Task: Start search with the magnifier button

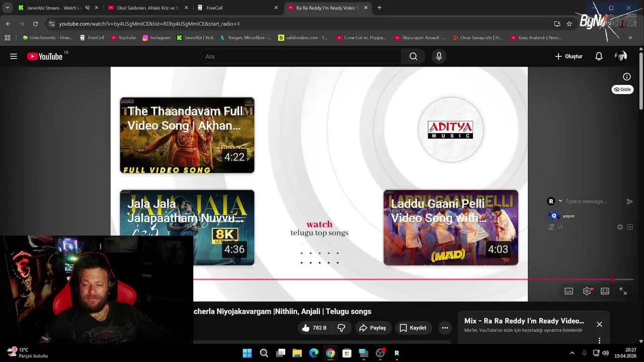Action: pyautogui.click(x=413, y=56)
